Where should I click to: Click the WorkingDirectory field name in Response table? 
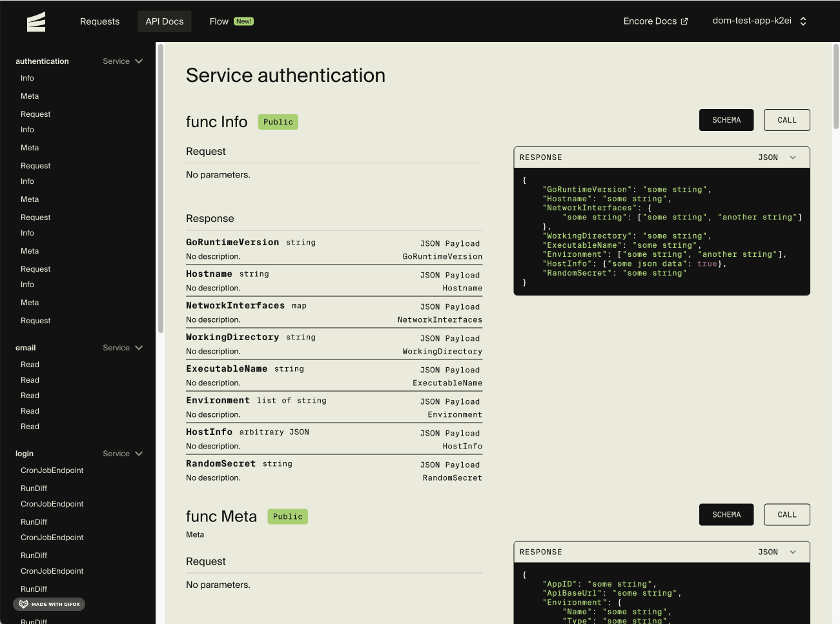click(232, 337)
